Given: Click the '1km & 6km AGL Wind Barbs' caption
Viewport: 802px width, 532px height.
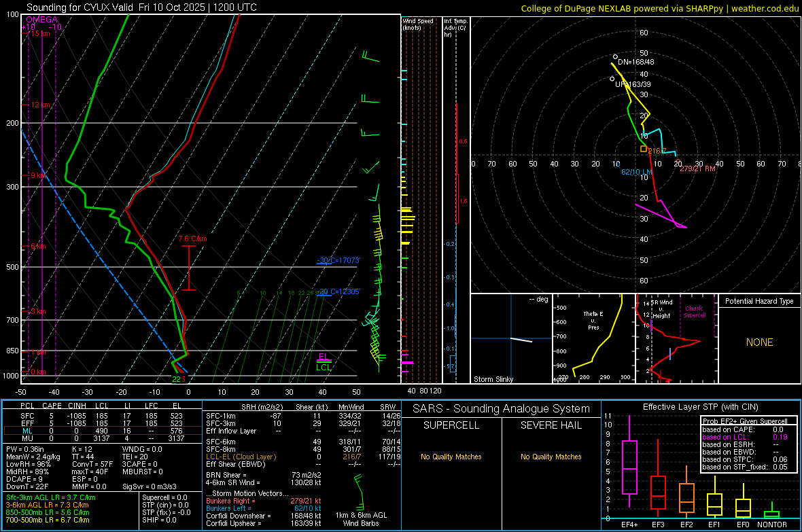Looking at the screenshot, I should (x=361, y=519).
